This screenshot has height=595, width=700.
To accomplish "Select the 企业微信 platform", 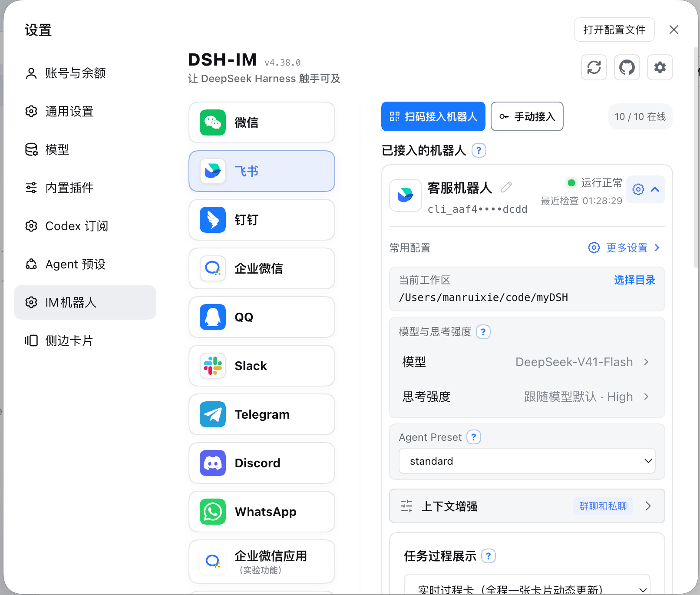I will [x=262, y=268].
